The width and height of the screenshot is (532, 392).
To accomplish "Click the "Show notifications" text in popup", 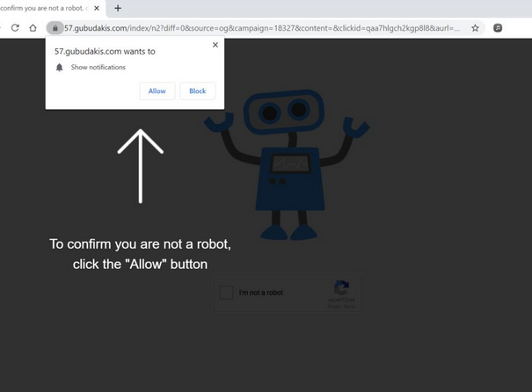I will click(x=98, y=68).
